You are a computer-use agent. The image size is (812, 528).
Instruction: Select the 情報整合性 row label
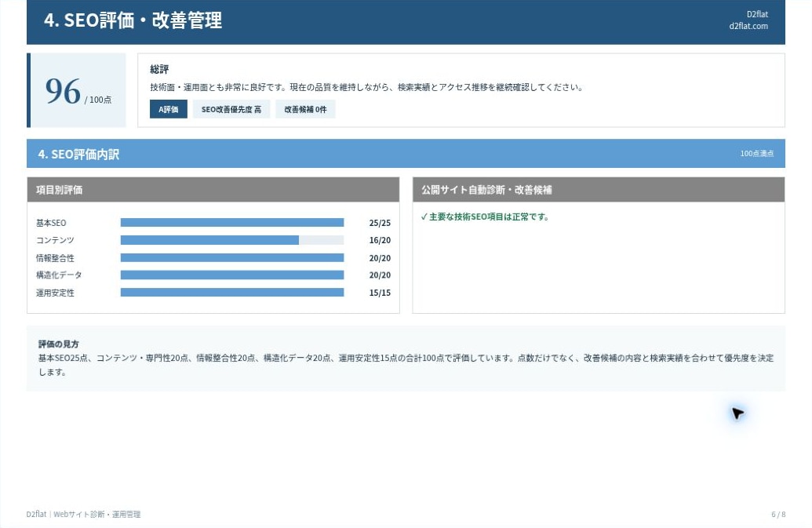pyautogui.click(x=55, y=258)
